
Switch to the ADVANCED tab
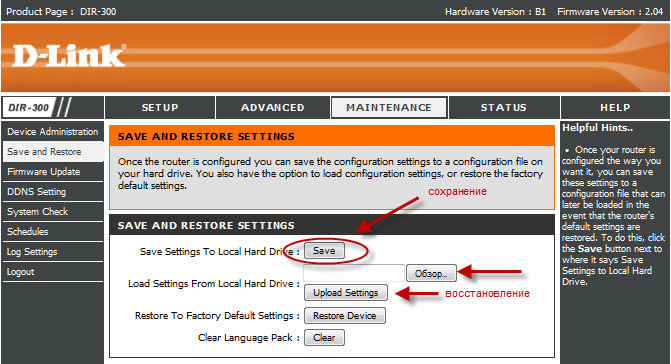point(273,107)
